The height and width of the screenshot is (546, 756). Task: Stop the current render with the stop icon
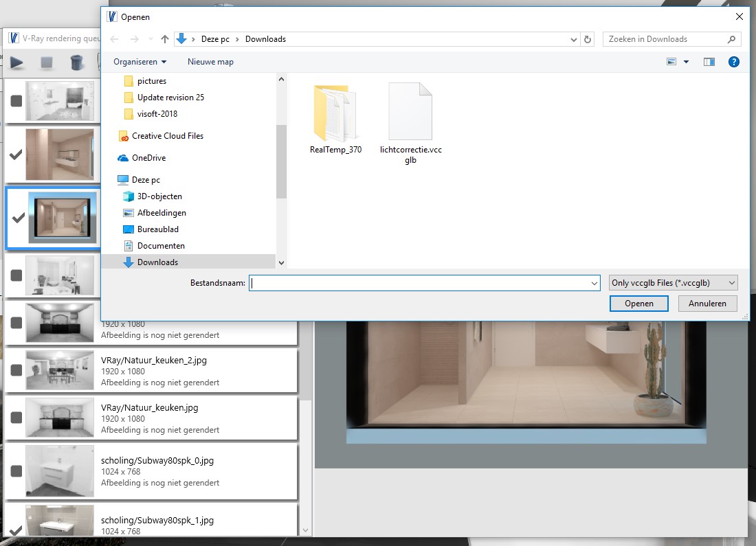pos(47,62)
